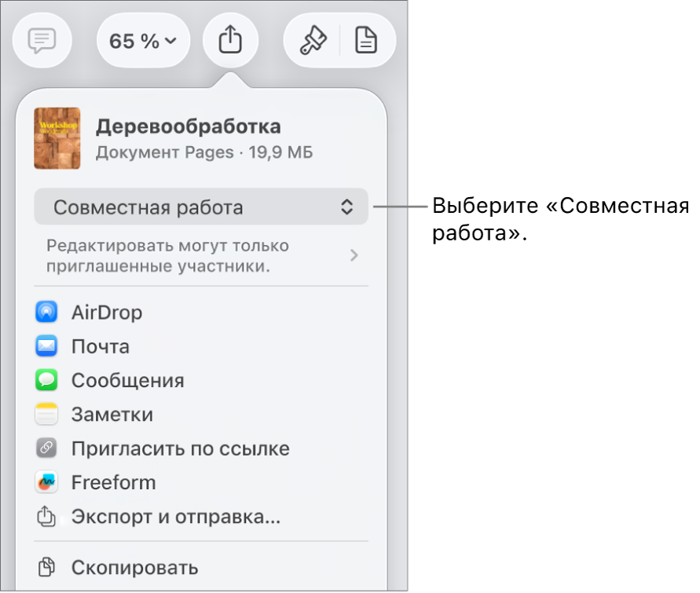Open the 65 % zoom dropdown
700x593 pixels.
(143, 41)
